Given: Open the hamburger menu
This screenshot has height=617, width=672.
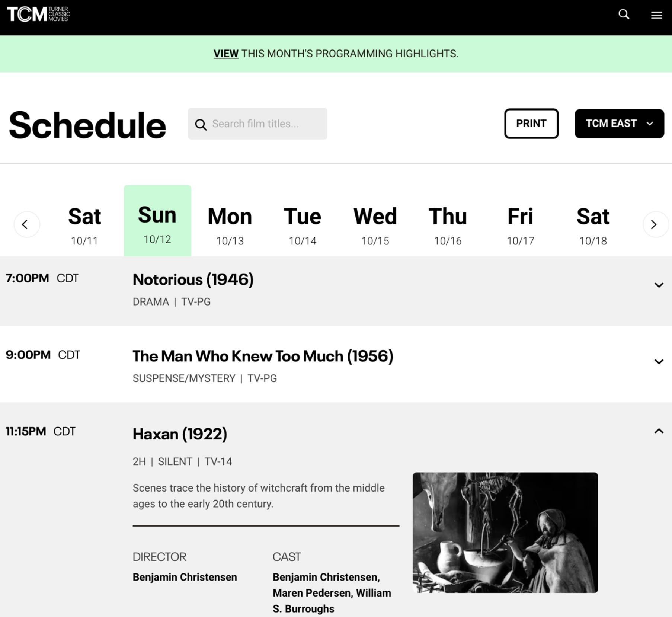Looking at the screenshot, I should (x=656, y=15).
